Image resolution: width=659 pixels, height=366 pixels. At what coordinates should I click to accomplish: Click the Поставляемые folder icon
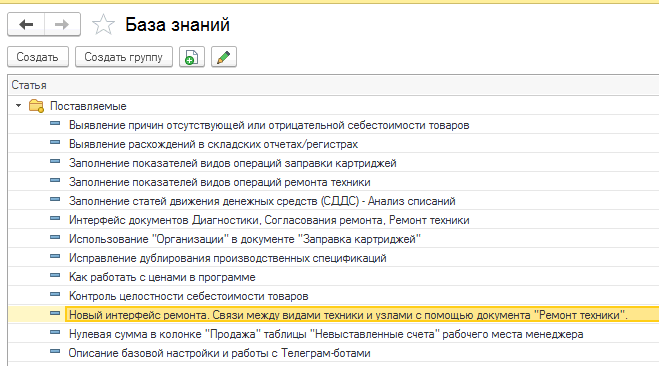(x=36, y=106)
